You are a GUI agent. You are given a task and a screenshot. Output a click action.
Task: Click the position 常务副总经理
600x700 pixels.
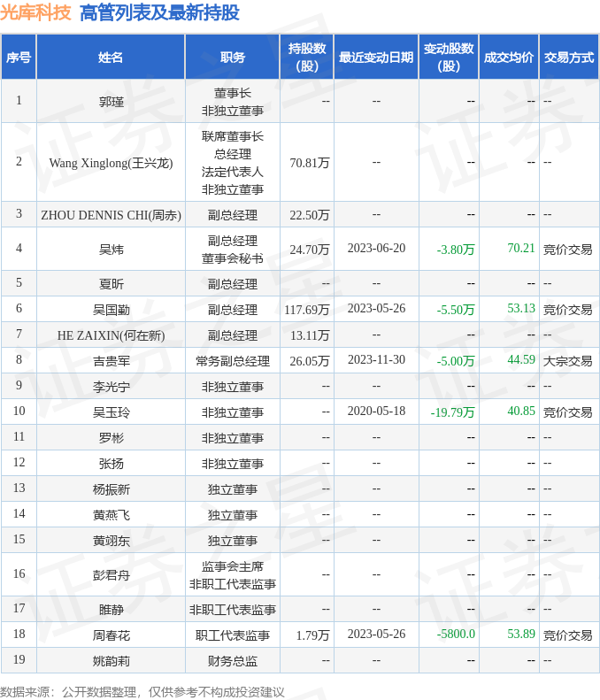233,361
